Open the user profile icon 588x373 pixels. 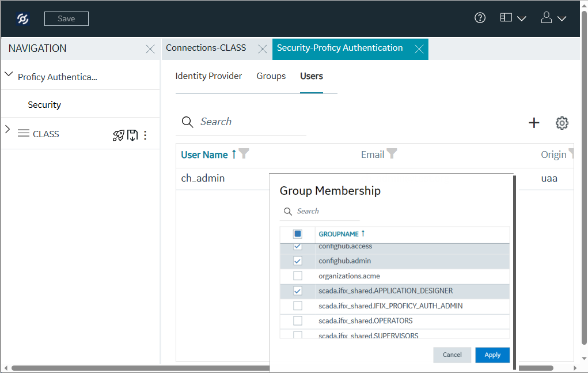click(547, 18)
